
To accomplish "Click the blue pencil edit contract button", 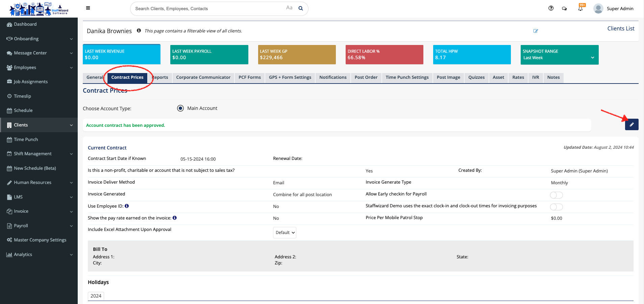I will pos(631,124).
